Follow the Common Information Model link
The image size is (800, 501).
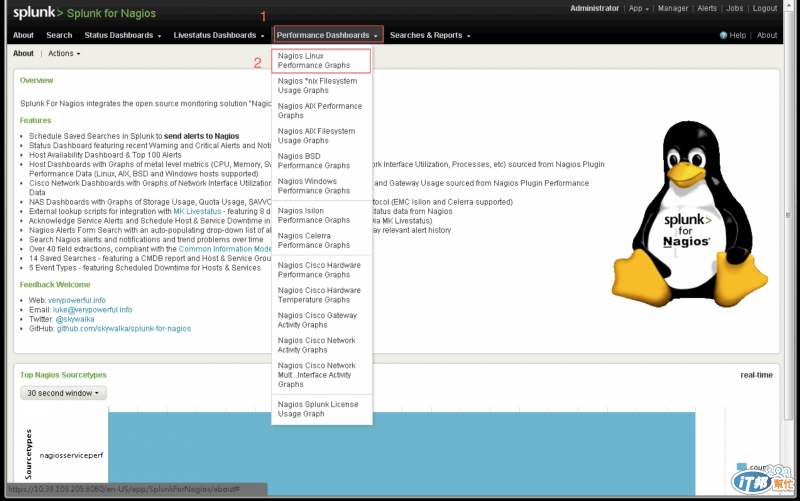(225, 249)
